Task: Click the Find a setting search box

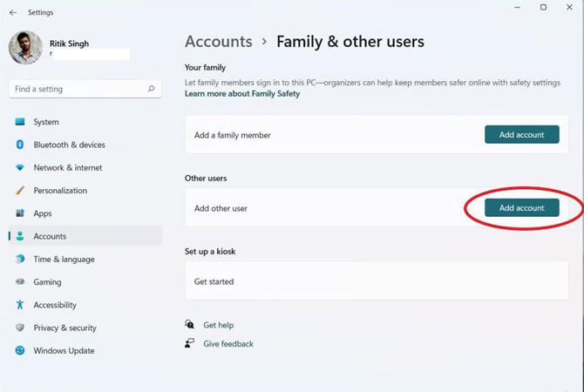Action: [x=78, y=89]
